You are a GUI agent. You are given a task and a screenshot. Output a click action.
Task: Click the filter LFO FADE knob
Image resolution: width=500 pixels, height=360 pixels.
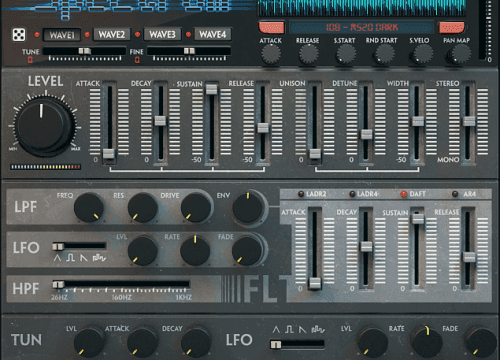pos(247,251)
